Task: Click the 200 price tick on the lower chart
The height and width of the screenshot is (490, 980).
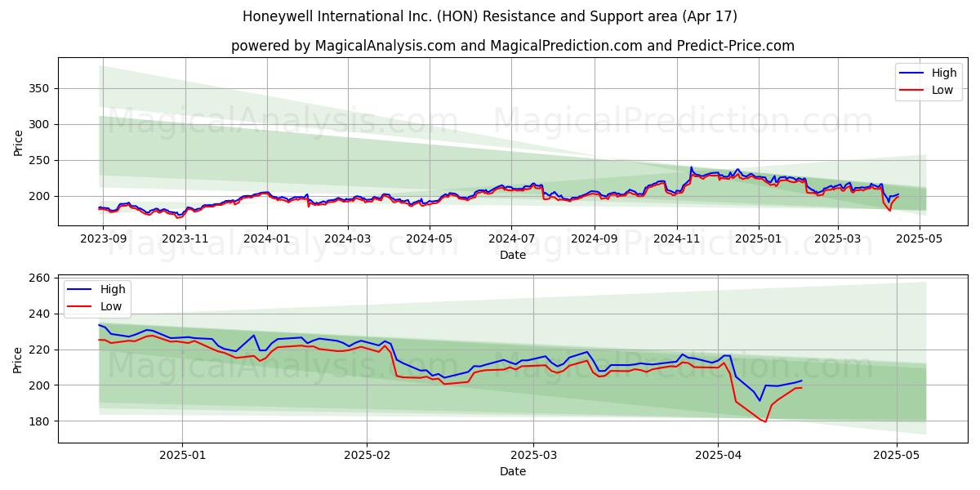Action: [x=42, y=385]
